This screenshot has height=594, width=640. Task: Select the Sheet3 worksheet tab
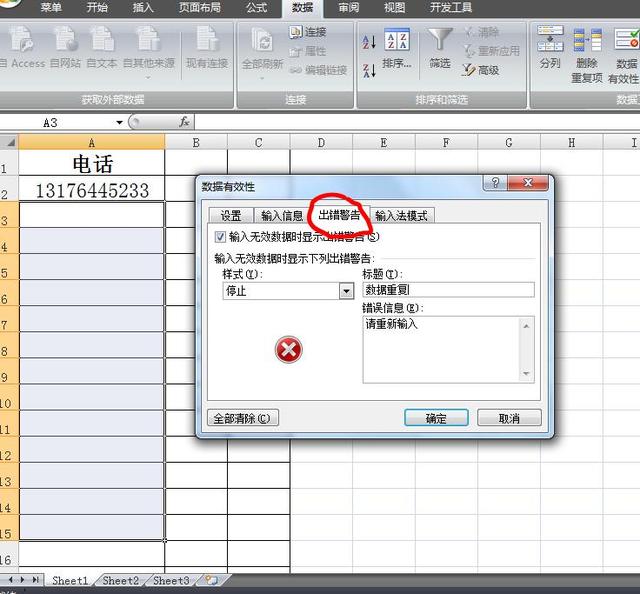point(171,580)
